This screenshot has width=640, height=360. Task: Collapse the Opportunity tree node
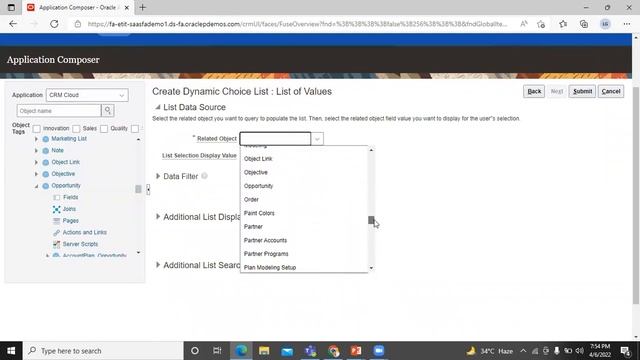point(36,186)
